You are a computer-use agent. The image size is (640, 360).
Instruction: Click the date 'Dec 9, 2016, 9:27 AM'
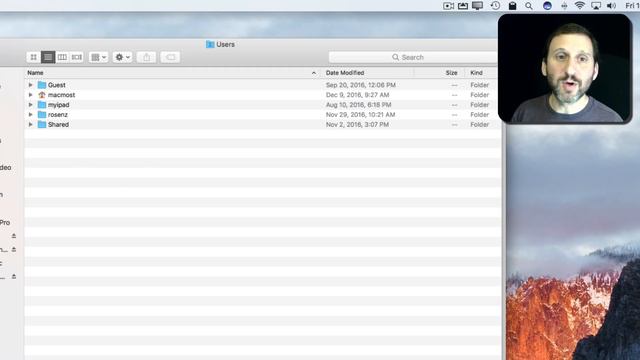(358, 95)
